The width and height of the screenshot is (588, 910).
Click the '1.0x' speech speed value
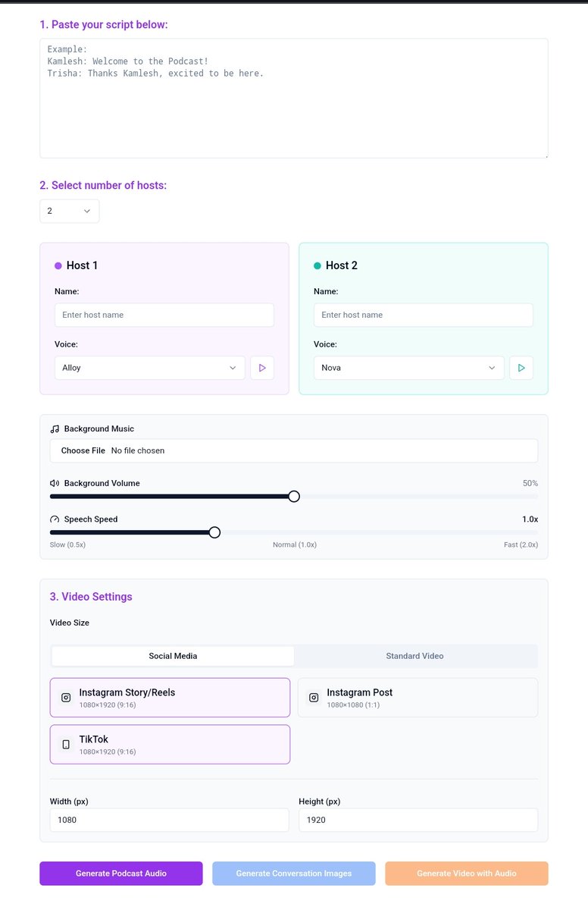point(530,519)
